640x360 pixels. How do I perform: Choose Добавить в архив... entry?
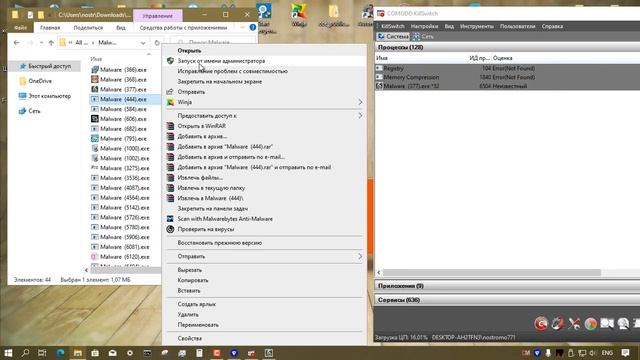tap(264, 136)
